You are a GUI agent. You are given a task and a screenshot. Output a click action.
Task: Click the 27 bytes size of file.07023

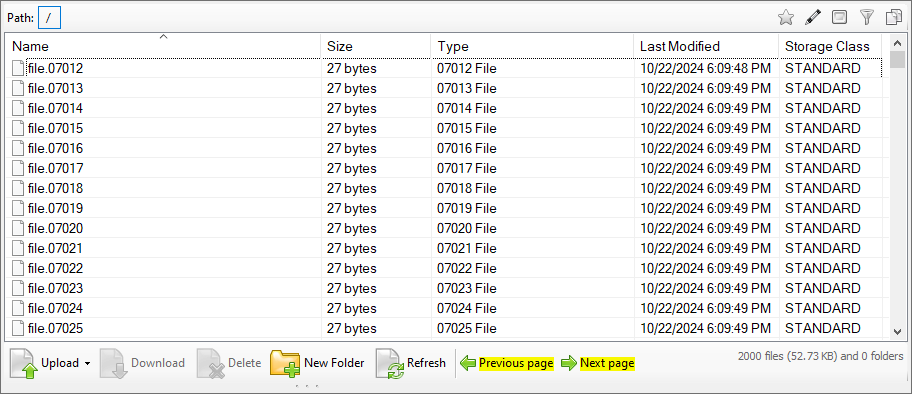[x=351, y=288]
